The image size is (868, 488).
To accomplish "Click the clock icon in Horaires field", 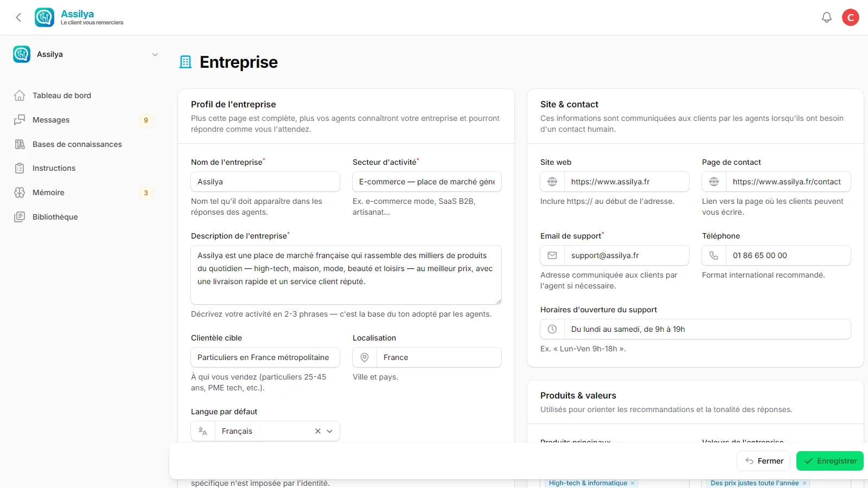I will point(552,329).
